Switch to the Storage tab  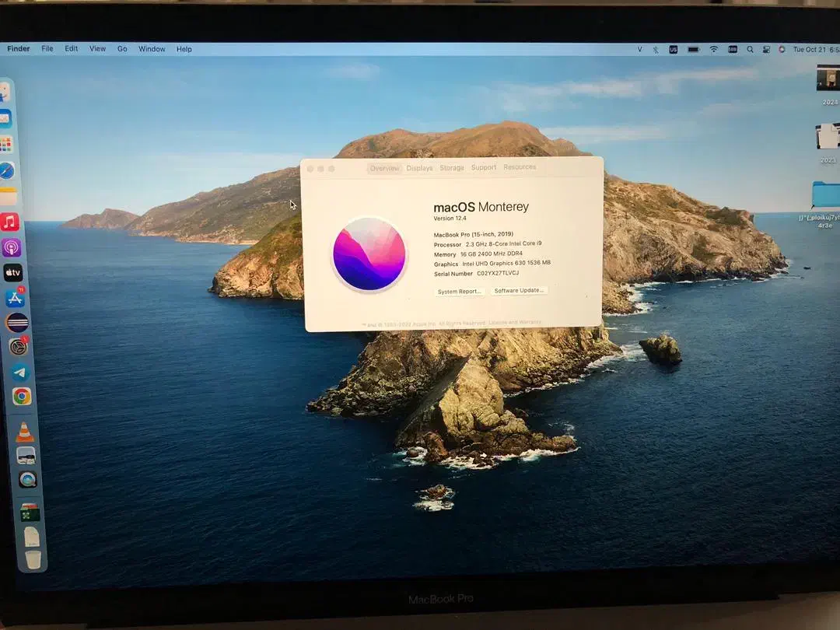pos(452,168)
